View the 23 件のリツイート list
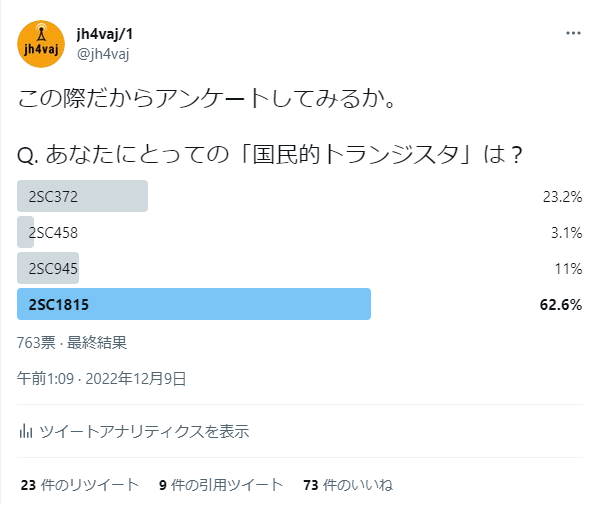 tap(80, 485)
